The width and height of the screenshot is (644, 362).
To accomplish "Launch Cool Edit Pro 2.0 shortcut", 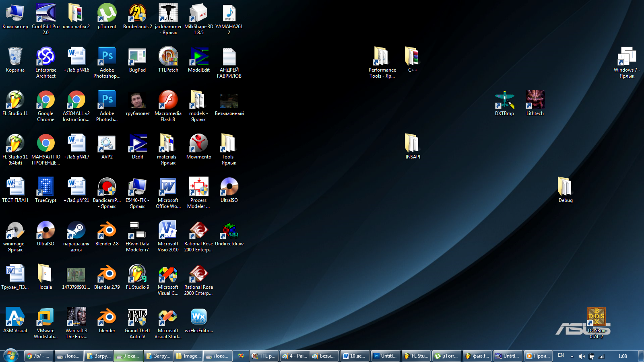I will [45, 19].
